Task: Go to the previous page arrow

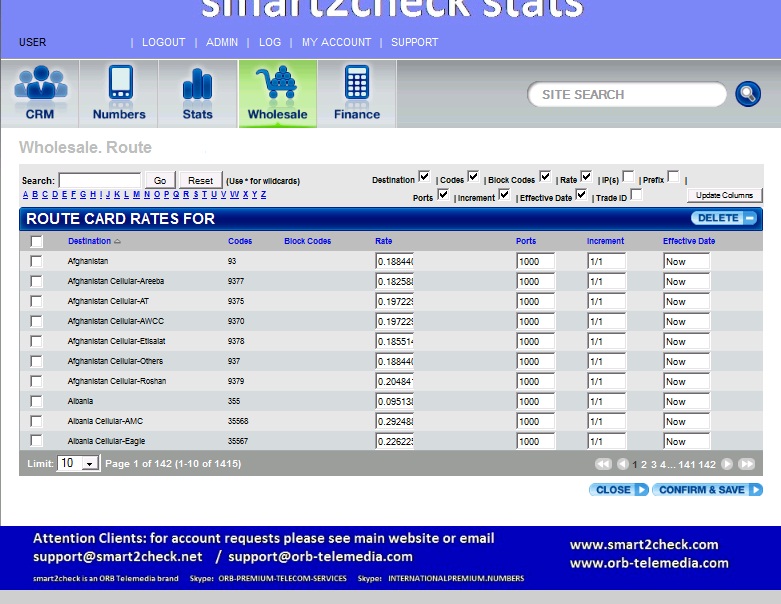Action: click(x=622, y=464)
